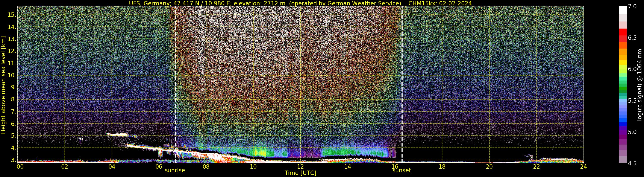The width and height of the screenshot is (644, 177).
Task: Click the "sunrise" label below axis
Action: click(175, 170)
